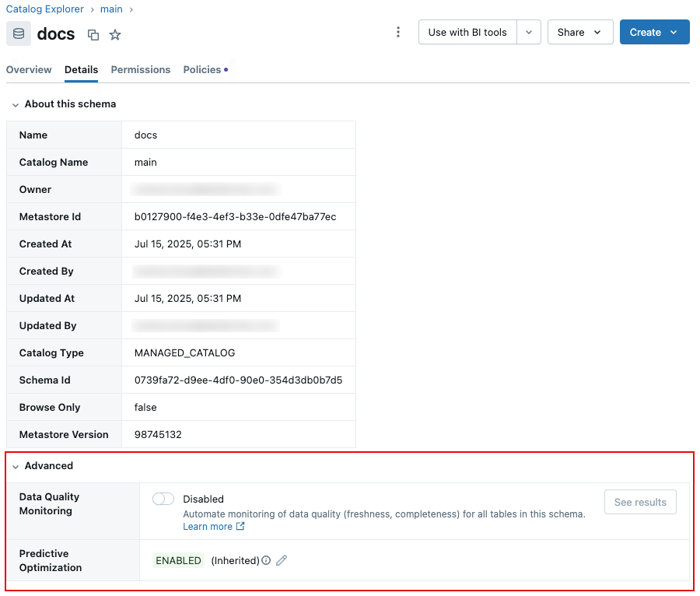
Task: Collapse the About this schema section
Action: point(16,105)
